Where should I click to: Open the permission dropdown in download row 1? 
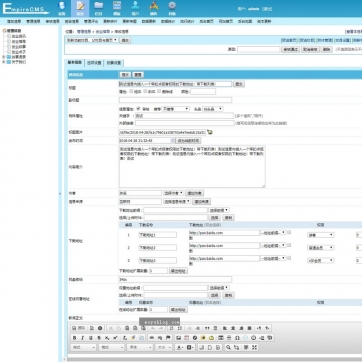320,235
